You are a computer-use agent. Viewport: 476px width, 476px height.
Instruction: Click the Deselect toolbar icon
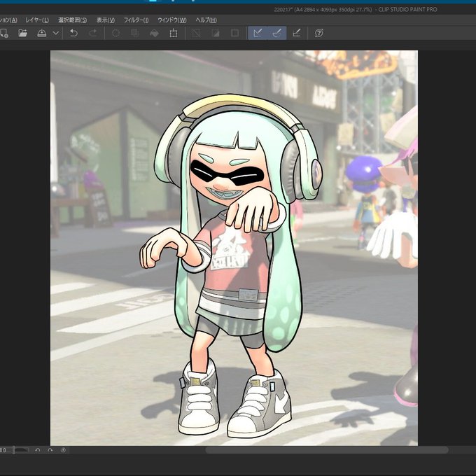pos(196,33)
